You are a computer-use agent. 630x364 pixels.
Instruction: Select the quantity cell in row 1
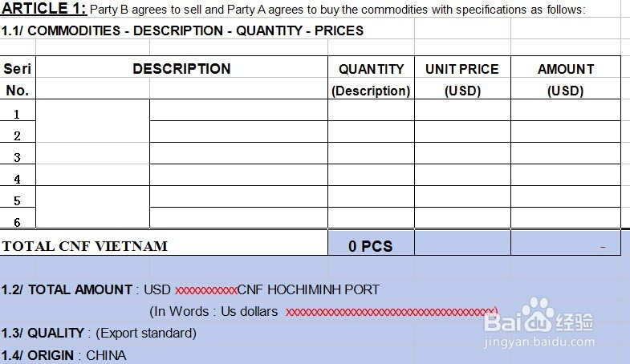[x=371, y=110]
